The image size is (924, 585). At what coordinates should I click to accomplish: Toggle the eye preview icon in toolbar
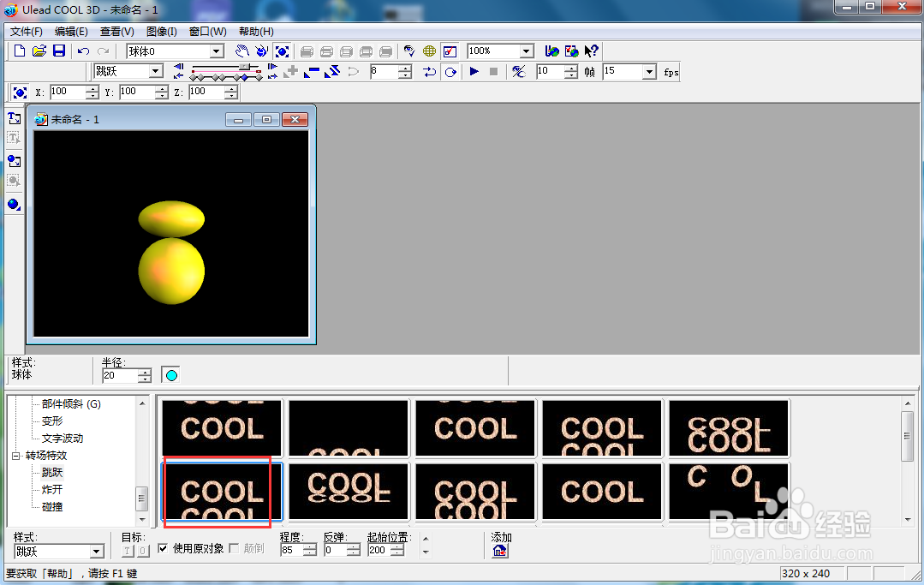(x=409, y=51)
